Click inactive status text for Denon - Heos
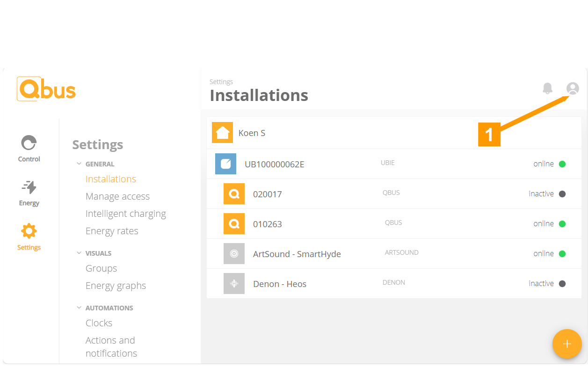Image resolution: width=588 pixels, height=366 pixels. [541, 283]
